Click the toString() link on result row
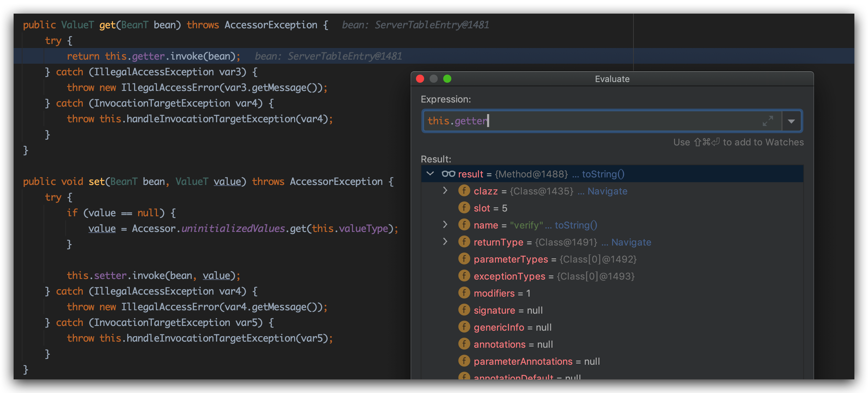 pyautogui.click(x=603, y=174)
